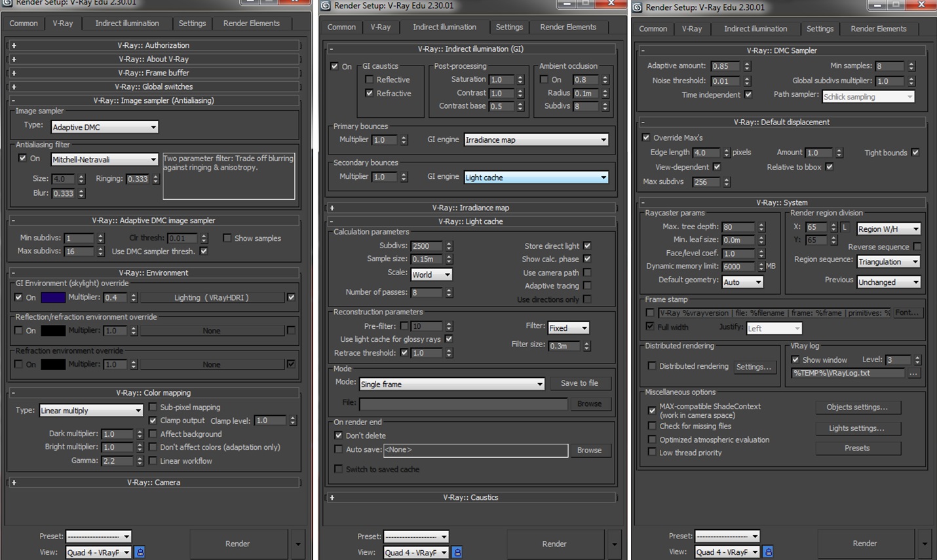Switch to Indirect illumination tab in left window
Viewport: 937px width, 560px height.
(127, 23)
